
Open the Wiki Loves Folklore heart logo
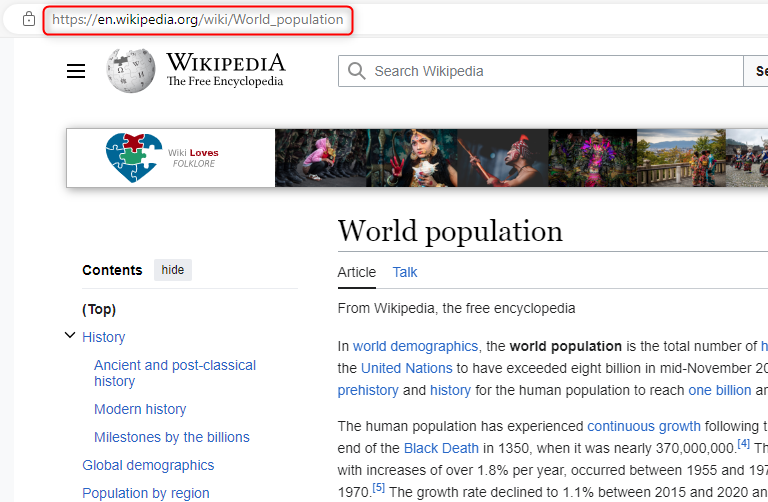(134, 158)
